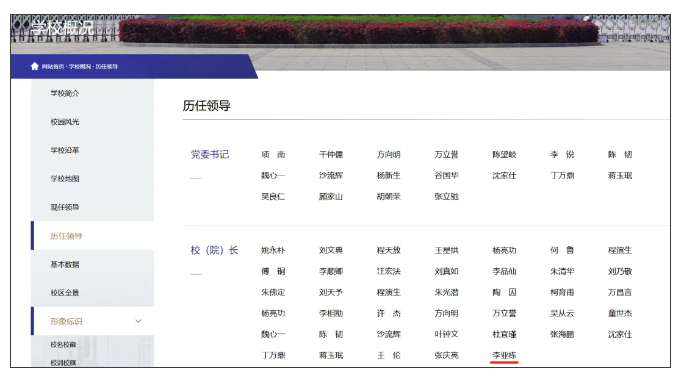Open 刘文典 name link
Viewport: 681px width, 377px height.
pyautogui.click(x=331, y=250)
